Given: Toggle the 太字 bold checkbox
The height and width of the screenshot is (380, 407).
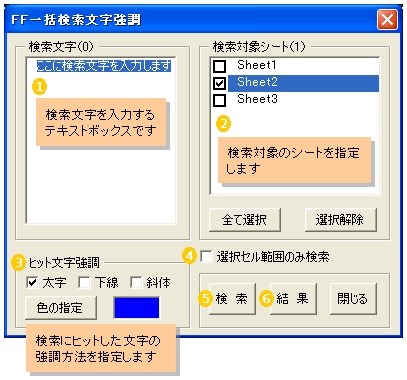Looking at the screenshot, I should tap(32, 283).
